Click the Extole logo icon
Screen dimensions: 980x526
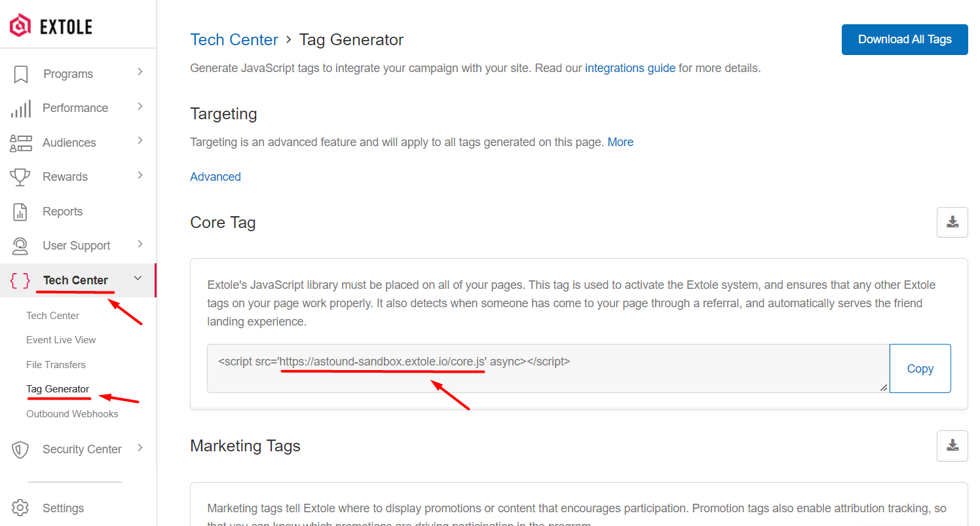coord(21,26)
